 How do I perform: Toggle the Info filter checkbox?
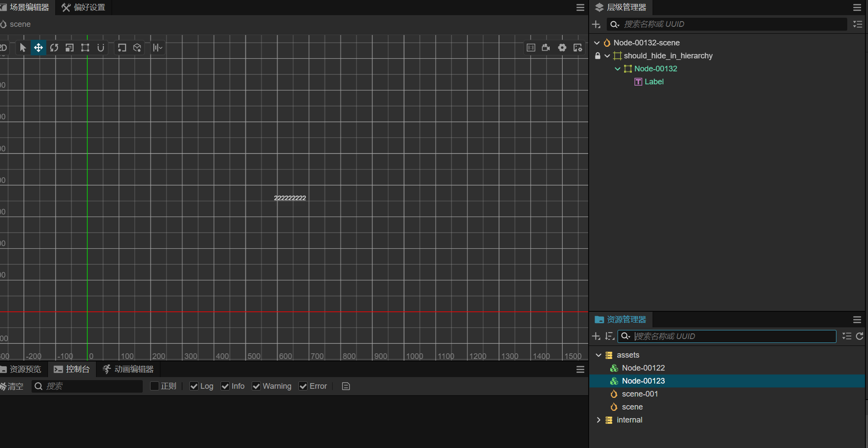click(x=225, y=386)
